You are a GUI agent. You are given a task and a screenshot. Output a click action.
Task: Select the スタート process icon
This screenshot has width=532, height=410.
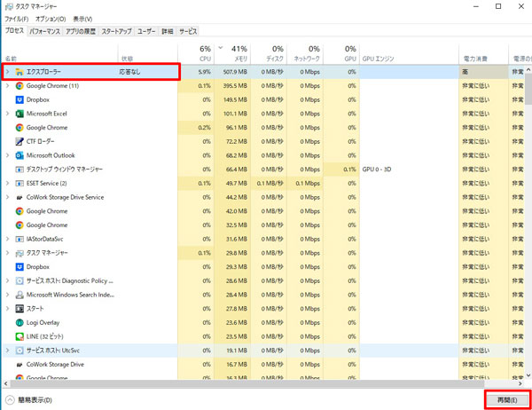pos(19,308)
